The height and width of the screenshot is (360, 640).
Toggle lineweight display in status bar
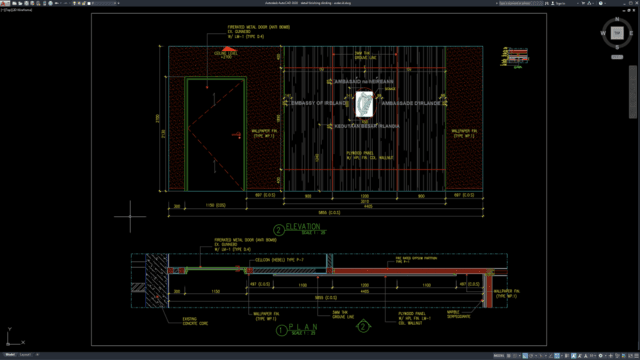[x=567, y=356]
